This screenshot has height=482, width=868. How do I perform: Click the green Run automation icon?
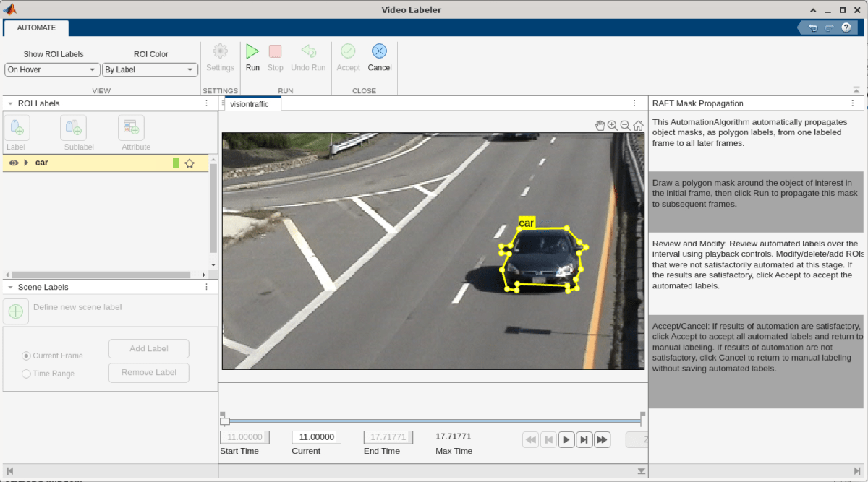(252, 52)
